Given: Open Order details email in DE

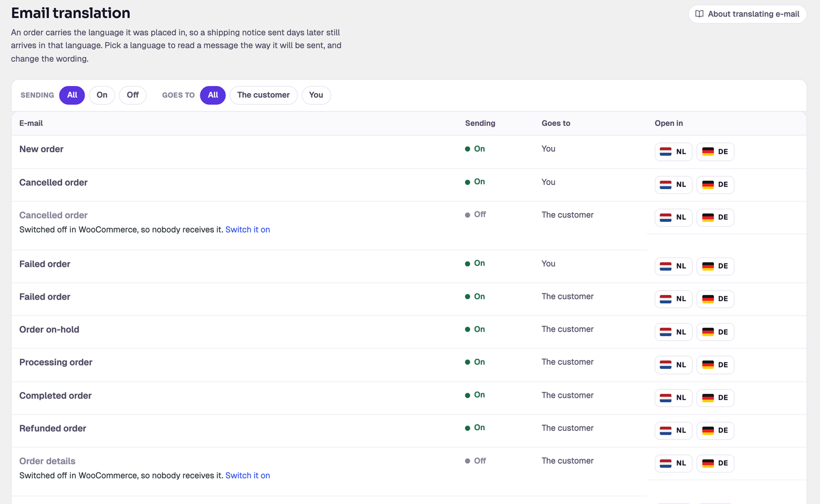Looking at the screenshot, I should (715, 464).
